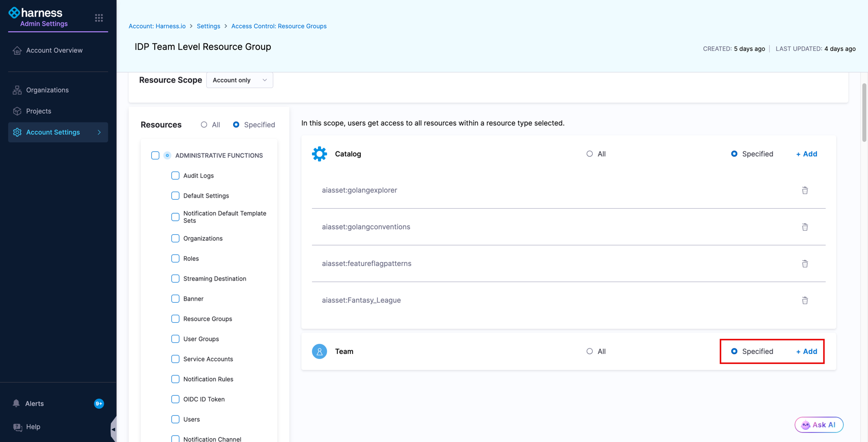The width and height of the screenshot is (868, 442).
Task: Check the Resource Groups checkbox
Action: click(x=175, y=319)
